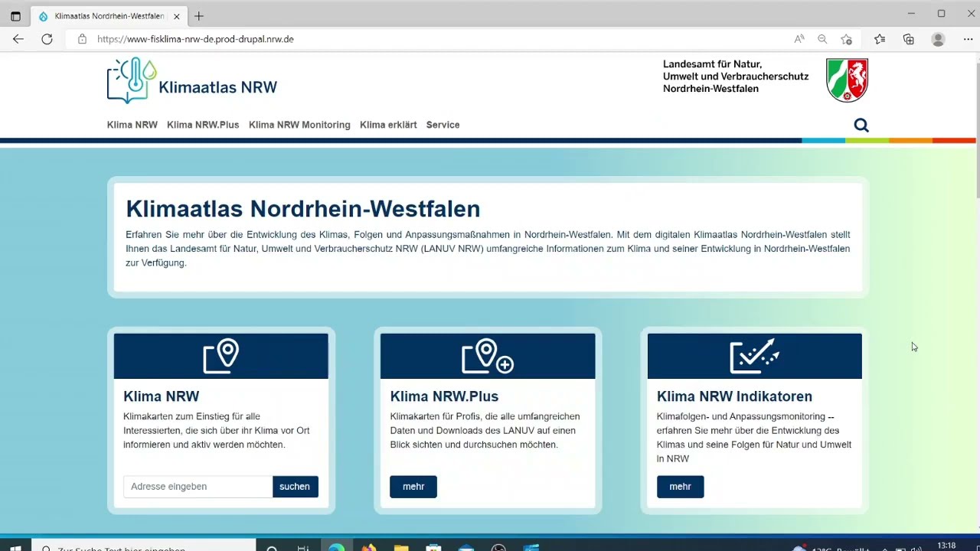The image size is (980, 551).
Task: Click the Klima NRW.Plus pin icon
Action: 488,356
